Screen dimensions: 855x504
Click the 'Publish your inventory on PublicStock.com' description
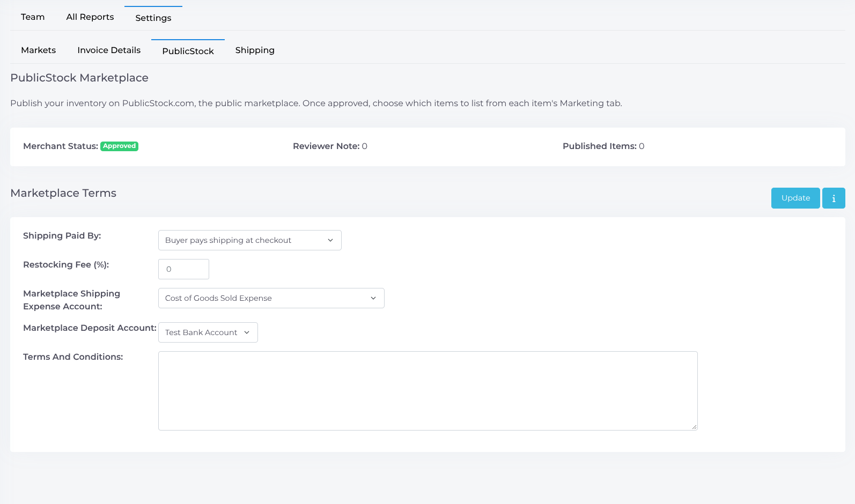(x=316, y=103)
